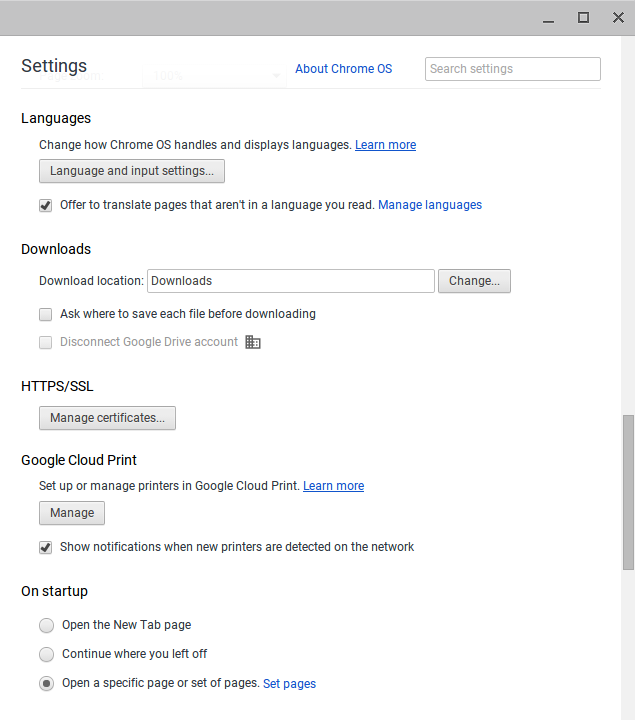
Task: Close the Settings window
Action: [x=618, y=18]
